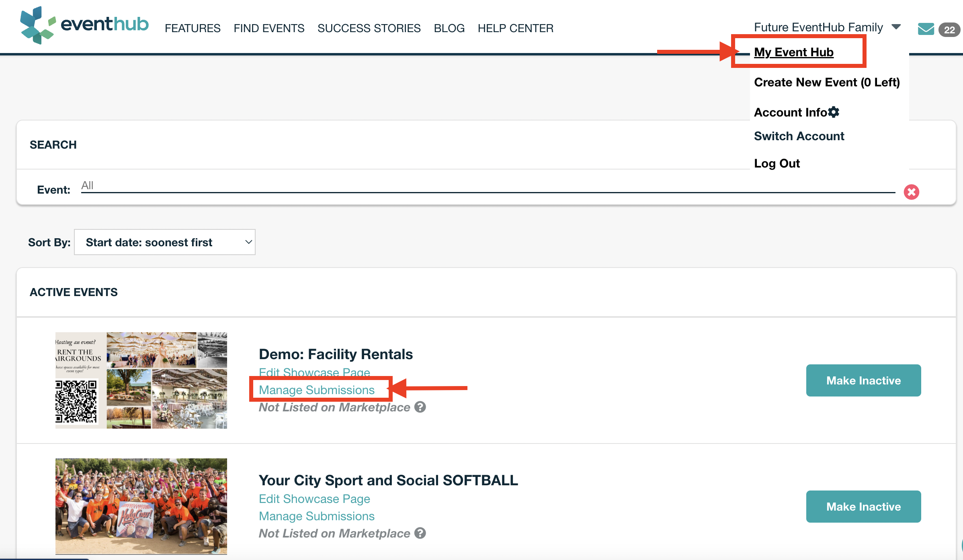Open the FEATURES menu item
Screen dimensions: 963x560
click(193, 28)
